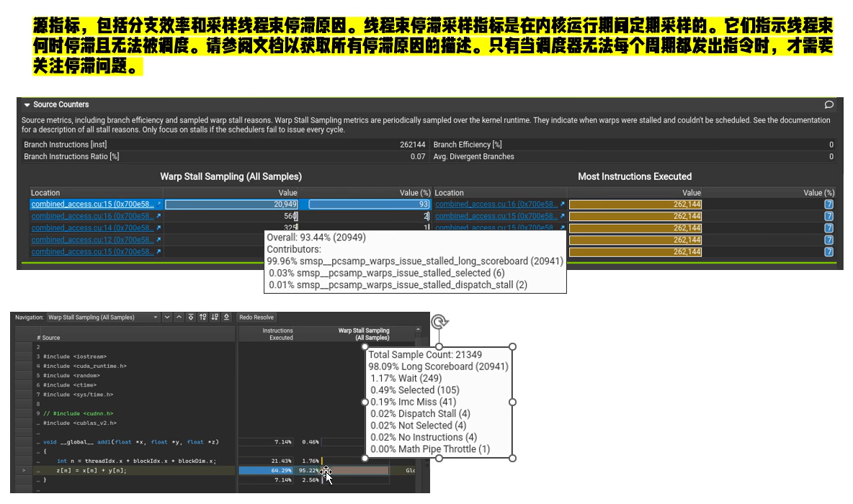The width and height of the screenshot is (853, 504).
Task: Open combined_access.cu:15 link with value 20,949
Action: point(92,204)
